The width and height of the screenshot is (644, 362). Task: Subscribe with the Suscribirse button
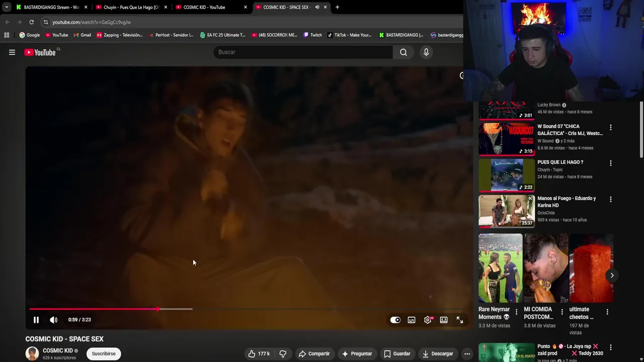coord(104,354)
